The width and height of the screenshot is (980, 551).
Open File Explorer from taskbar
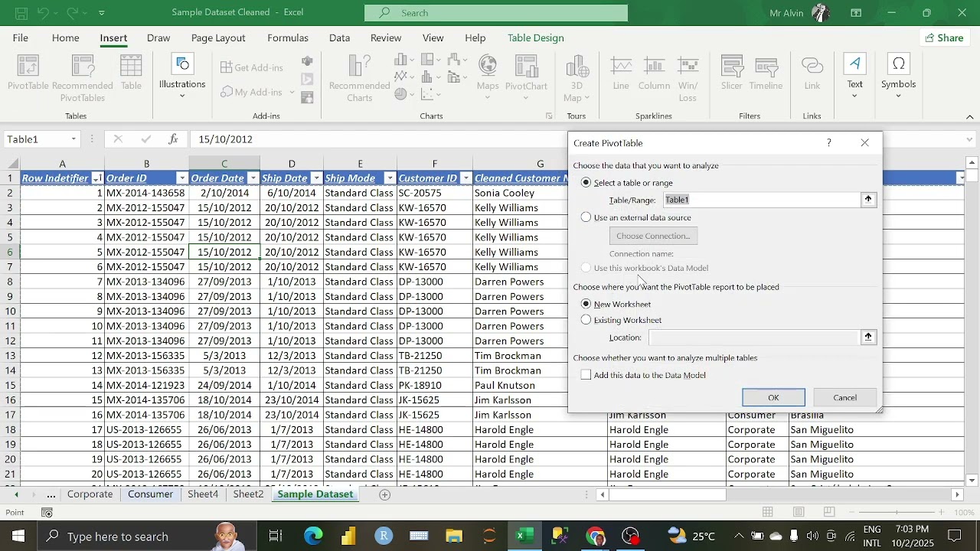(x=454, y=536)
